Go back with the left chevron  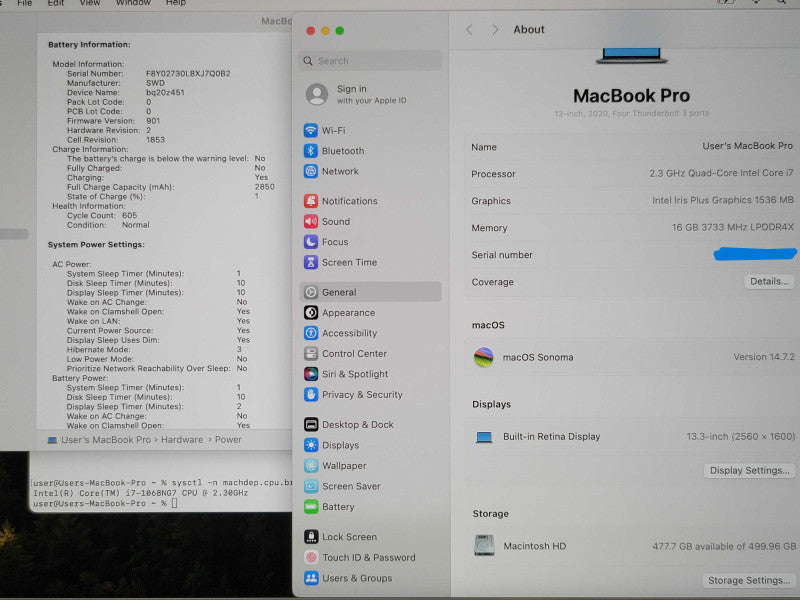469,30
